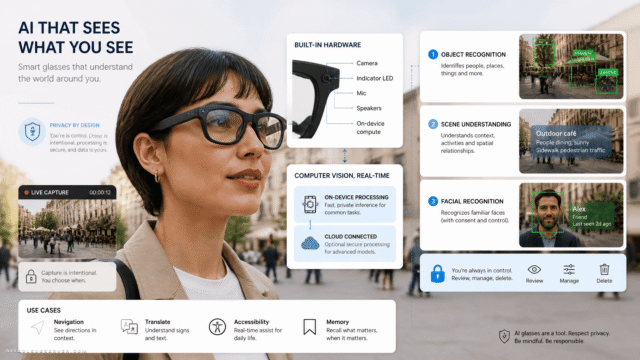The height and width of the screenshot is (360, 640).
Task: Click the blue padlock in the control panel
Action: (x=438, y=273)
